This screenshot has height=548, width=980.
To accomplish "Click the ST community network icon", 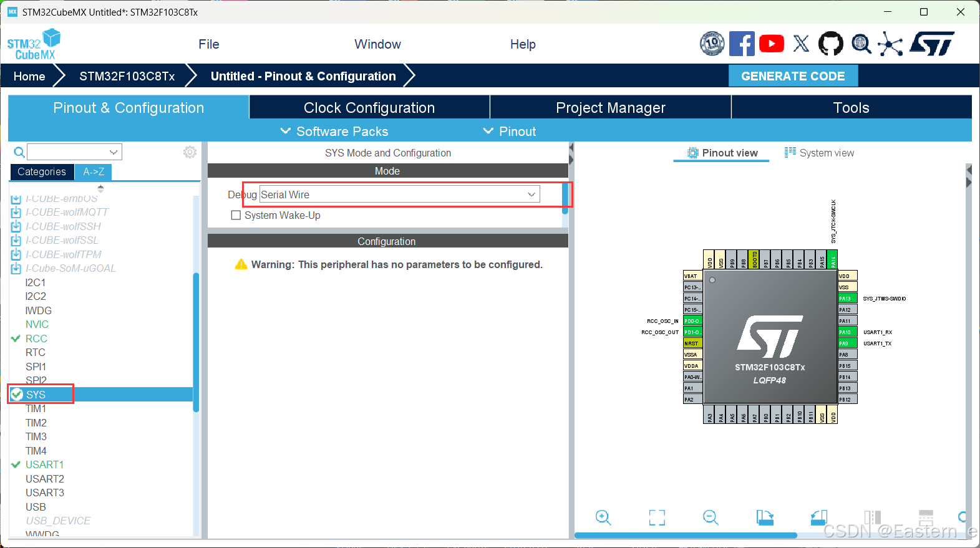I will pyautogui.click(x=890, y=44).
